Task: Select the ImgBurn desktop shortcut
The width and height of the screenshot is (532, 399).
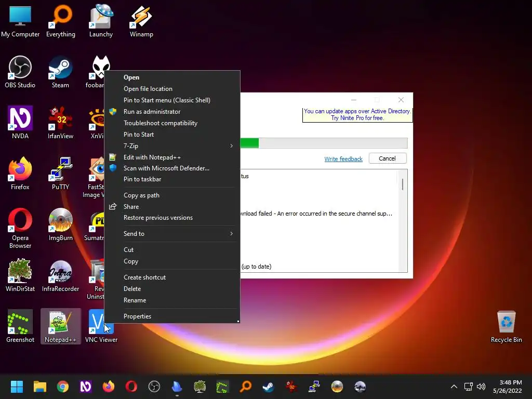Action: point(60,224)
